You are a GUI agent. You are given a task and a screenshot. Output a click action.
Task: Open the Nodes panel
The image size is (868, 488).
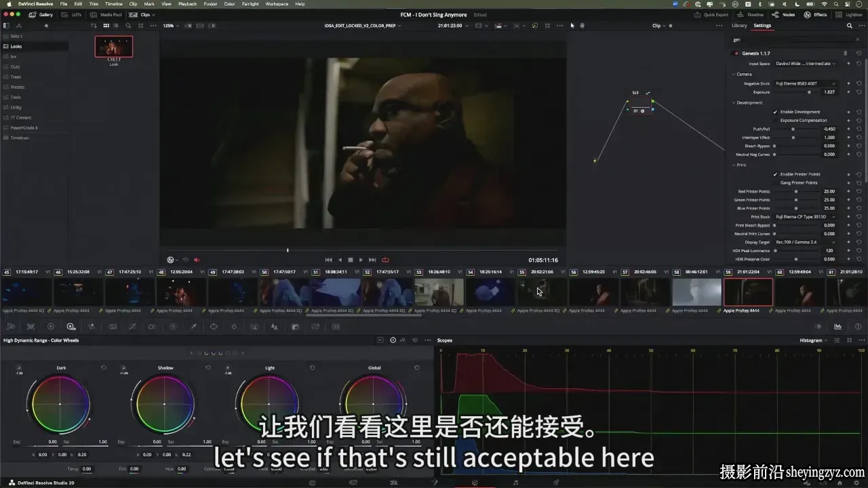(785, 14)
